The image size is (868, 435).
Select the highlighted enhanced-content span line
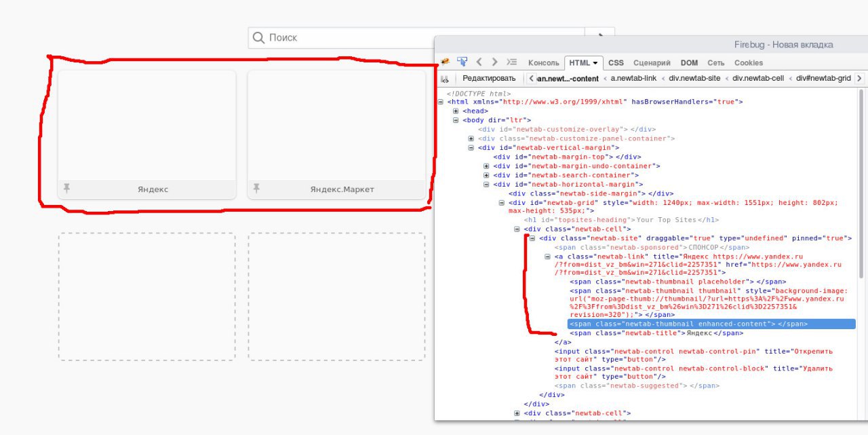pyautogui.click(x=711, y=324)
